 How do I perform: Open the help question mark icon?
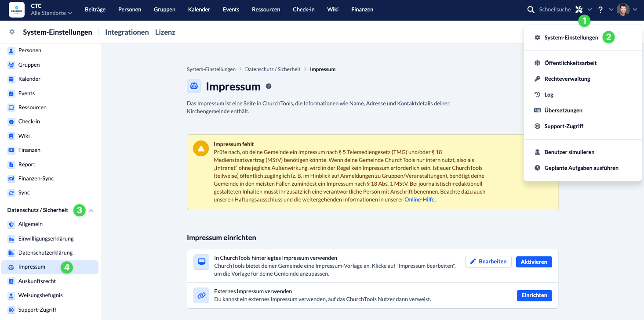pyautogui.click(x=600, y=10)
